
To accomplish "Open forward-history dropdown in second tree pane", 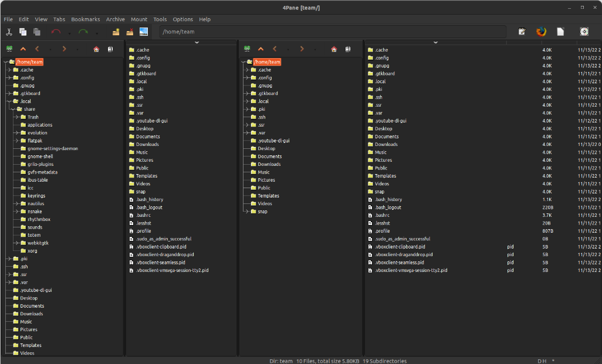I will [x=315, y=49].
